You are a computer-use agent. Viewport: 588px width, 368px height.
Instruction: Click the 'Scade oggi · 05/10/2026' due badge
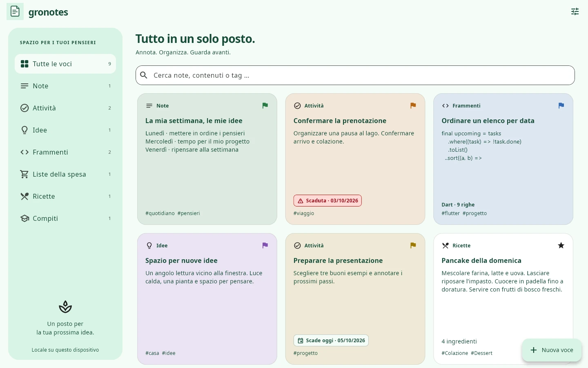point(331,341)
